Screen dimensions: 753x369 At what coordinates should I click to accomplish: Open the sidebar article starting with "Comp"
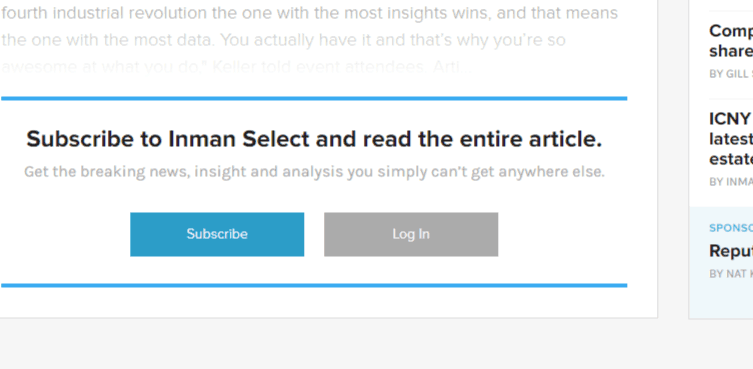pos(731,41)
